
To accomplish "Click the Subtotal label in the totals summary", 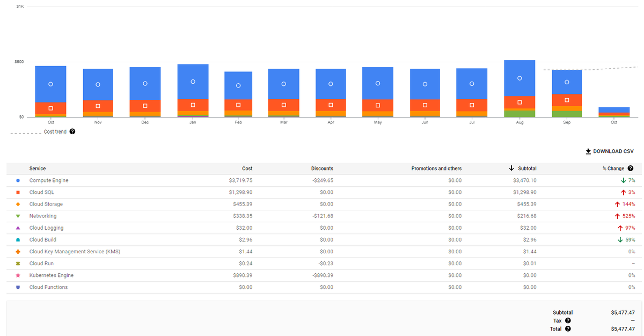I will point(562,312).
